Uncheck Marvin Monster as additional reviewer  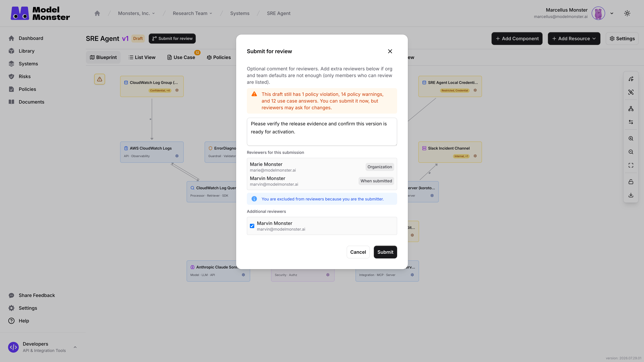[252, 226]
